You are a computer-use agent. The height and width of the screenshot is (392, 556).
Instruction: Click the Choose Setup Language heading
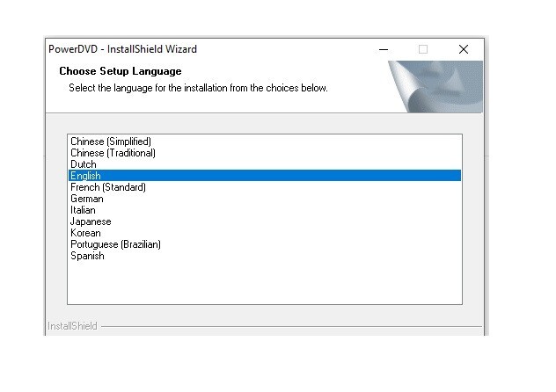pos(121,71)
